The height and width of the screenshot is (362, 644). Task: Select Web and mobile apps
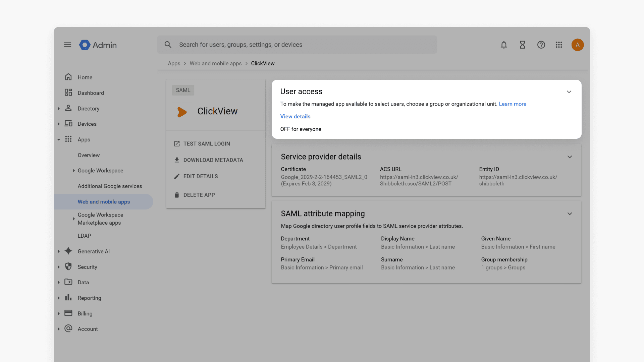coord(104,202)
